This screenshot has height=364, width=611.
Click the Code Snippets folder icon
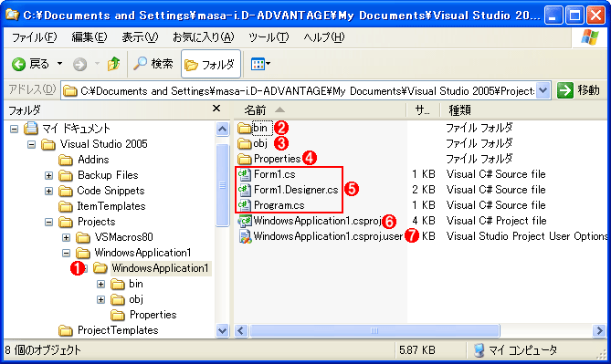click(x=66, y=192)
